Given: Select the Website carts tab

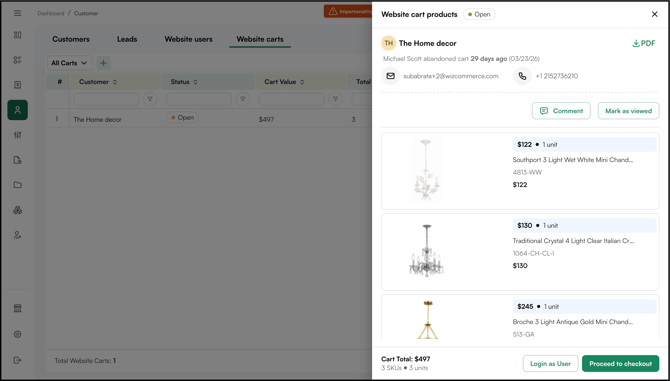Looking at the screenshot, I should point(260,39).
